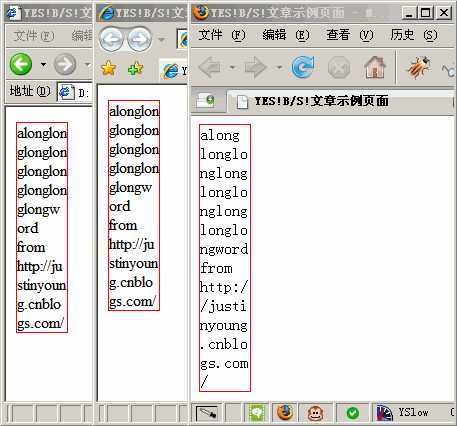Click green chat icon in Firefox status bar

pyautogui.click(x=257, y=413)
